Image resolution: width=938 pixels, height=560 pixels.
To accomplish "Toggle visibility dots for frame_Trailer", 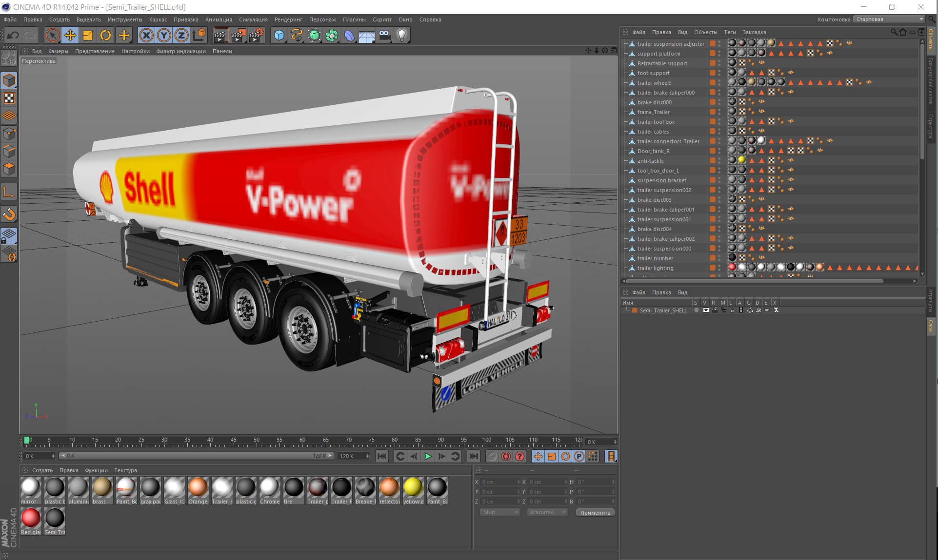I will click(719, 112).
